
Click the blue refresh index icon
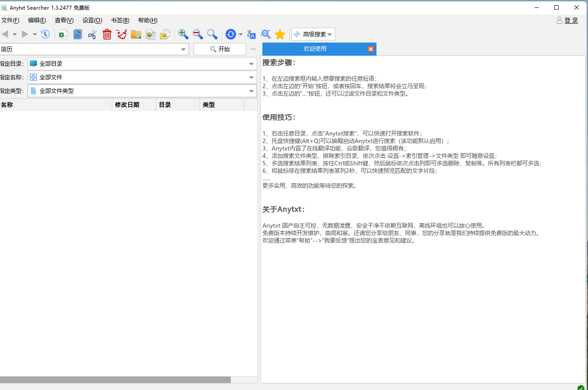[231, 34]
